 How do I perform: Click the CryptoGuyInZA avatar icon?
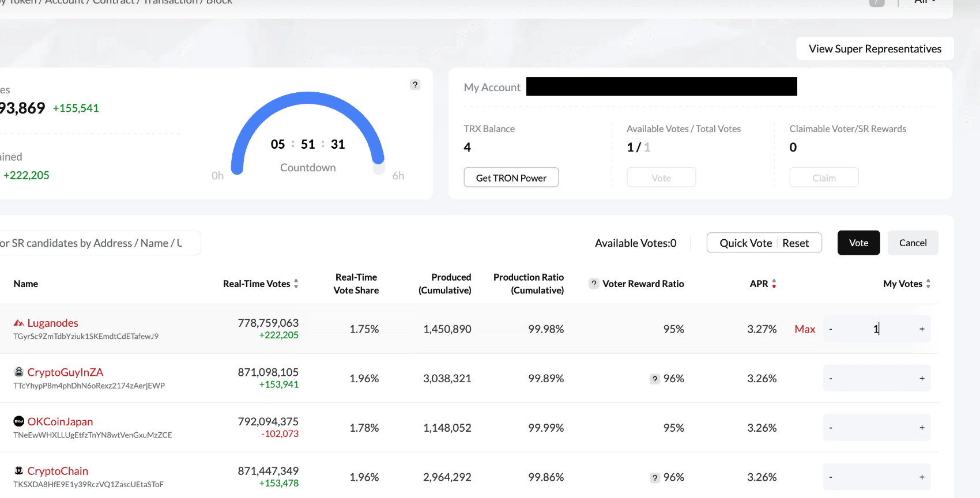[19, 372]
